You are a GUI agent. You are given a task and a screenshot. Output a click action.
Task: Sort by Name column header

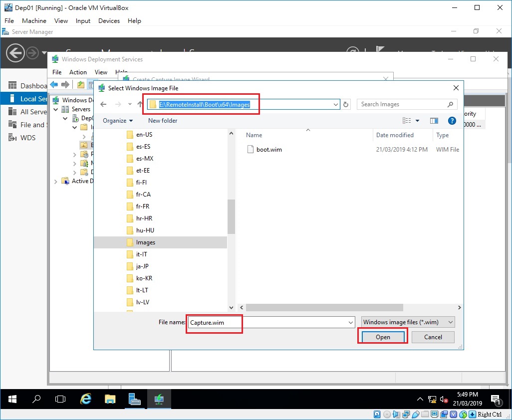pyautogui.click(x=254, y=135)
